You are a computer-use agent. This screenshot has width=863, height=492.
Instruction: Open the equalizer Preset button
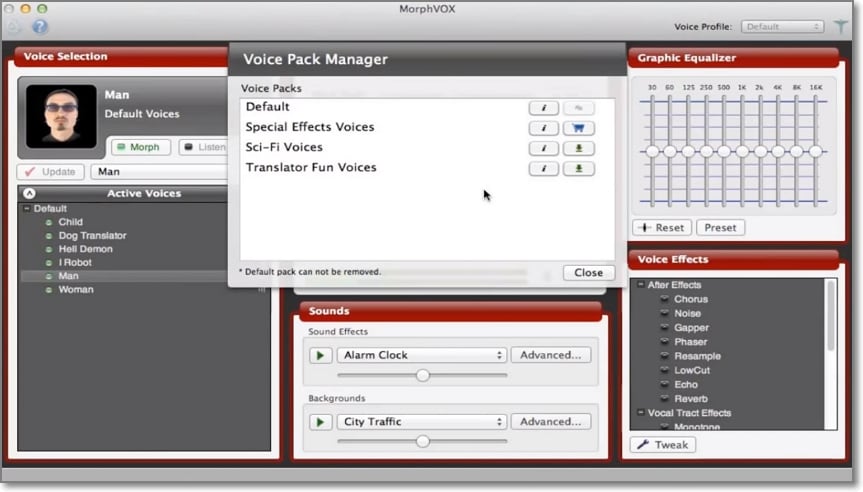pyautogui.click(x=720, y=228)
